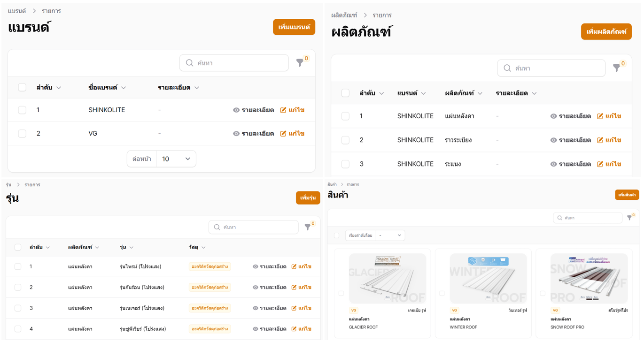Click the edit pencil icon for product ราวระเบียง
The height and width of the screenshot is (342, 644).
pyautogui.click(x=600, y=140)
